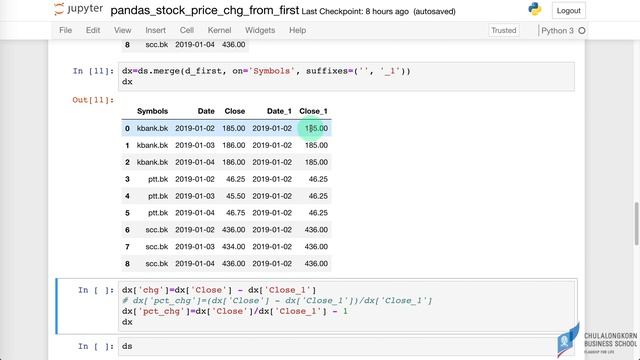This screenshot has width=640, height=360.
Task: Open the Insert menu
Action: click(156, 30)
